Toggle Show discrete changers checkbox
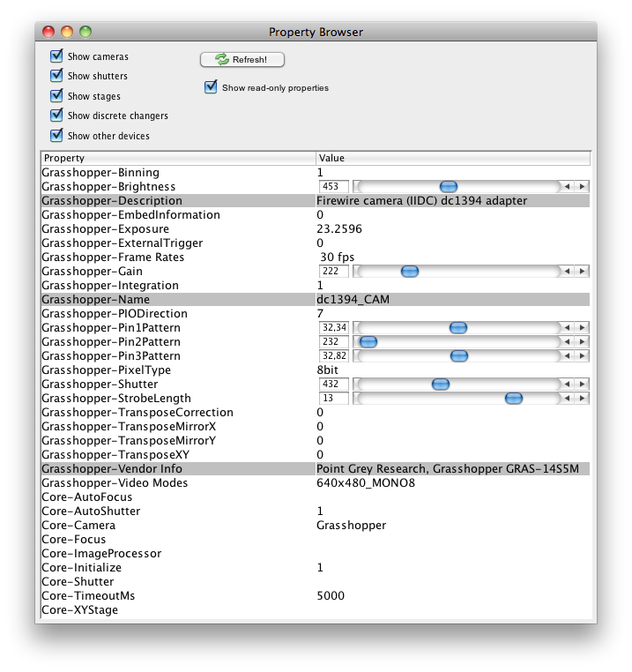 pyautogui.click(x=57, y=116)
